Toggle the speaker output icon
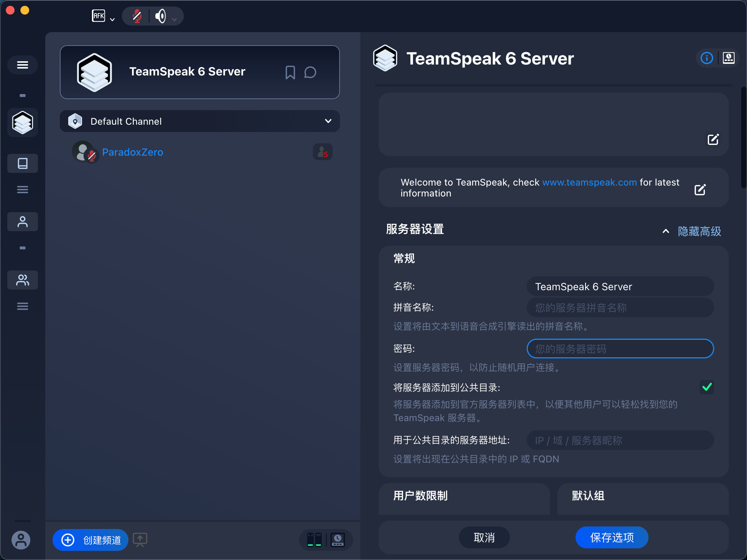 (160, 16)
